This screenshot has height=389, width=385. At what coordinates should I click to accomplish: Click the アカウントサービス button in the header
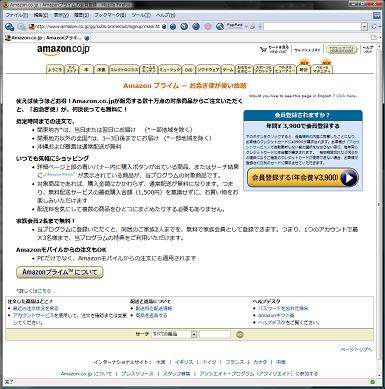tap(341, 50)
